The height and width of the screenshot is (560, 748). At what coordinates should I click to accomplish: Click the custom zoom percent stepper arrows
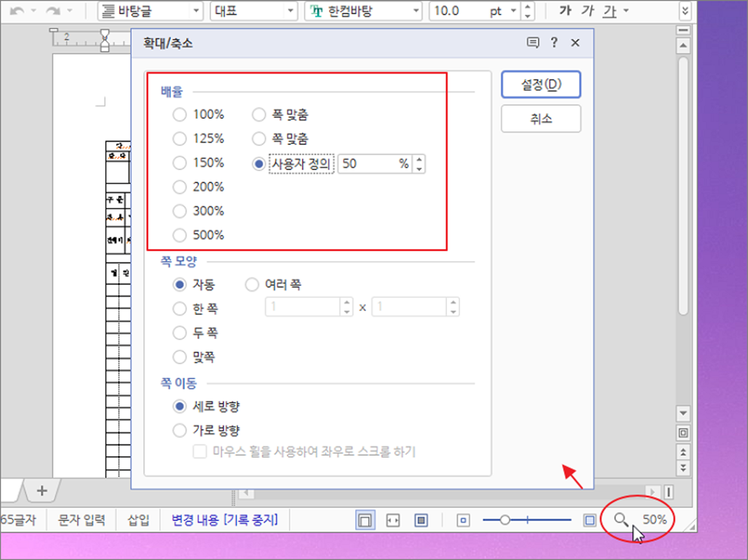419,164
